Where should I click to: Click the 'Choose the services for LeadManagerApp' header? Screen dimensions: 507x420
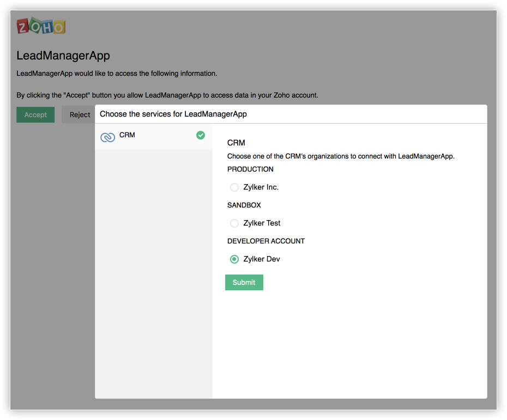[x=173, y=114]
